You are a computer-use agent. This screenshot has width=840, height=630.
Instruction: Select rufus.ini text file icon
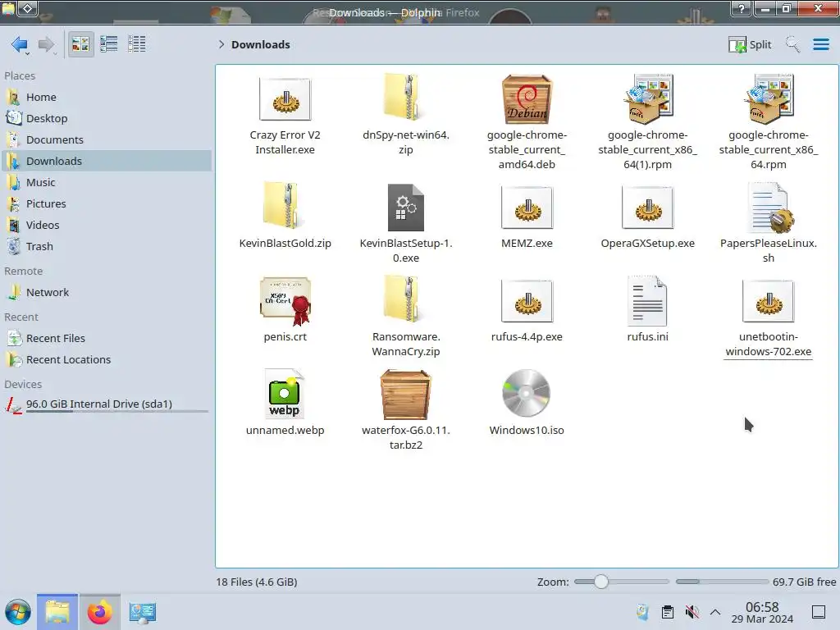tap(647, 301)
